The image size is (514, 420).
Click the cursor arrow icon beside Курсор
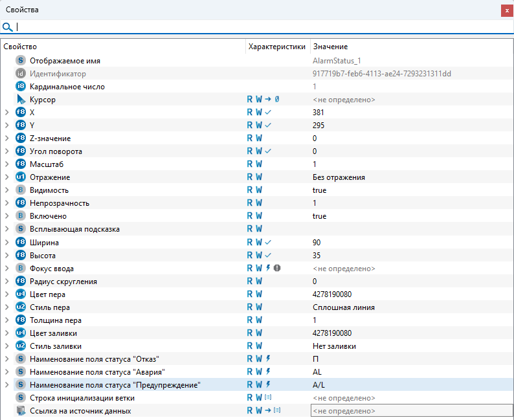tap(21, 100)
